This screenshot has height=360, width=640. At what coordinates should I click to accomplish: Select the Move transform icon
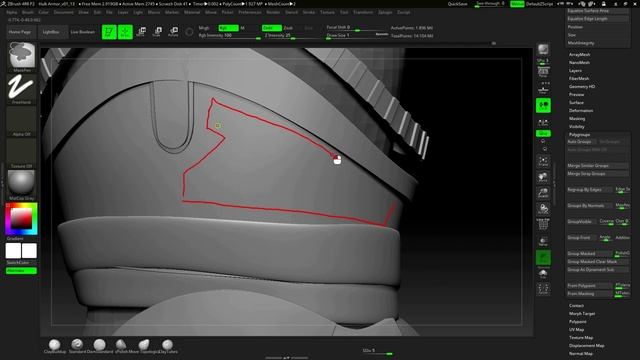(x=141, y=32)
